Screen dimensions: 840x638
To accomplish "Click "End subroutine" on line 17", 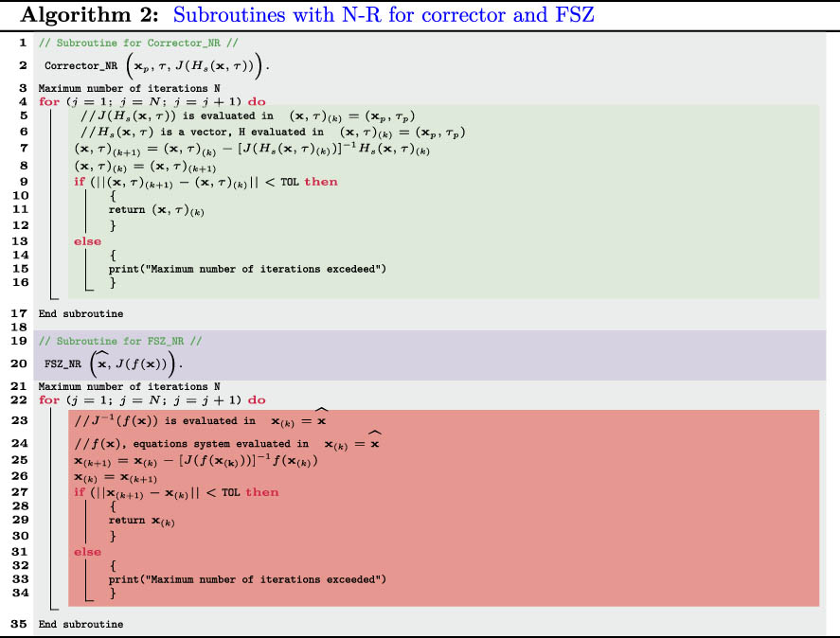I will coord(80,313).
